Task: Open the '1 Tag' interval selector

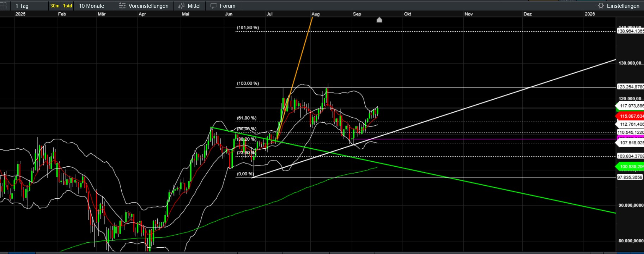Action: [22, 6]
